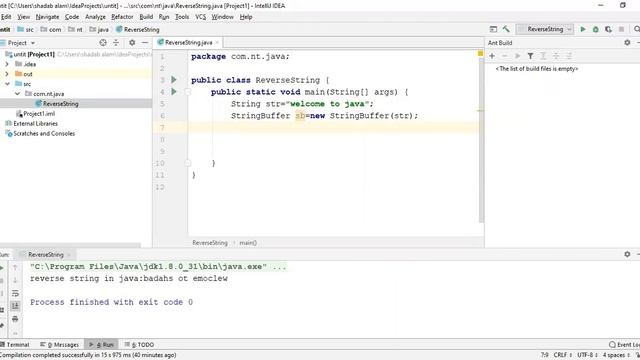Toggle soft-wrap in Run console
640x360 pixels.
15,293
